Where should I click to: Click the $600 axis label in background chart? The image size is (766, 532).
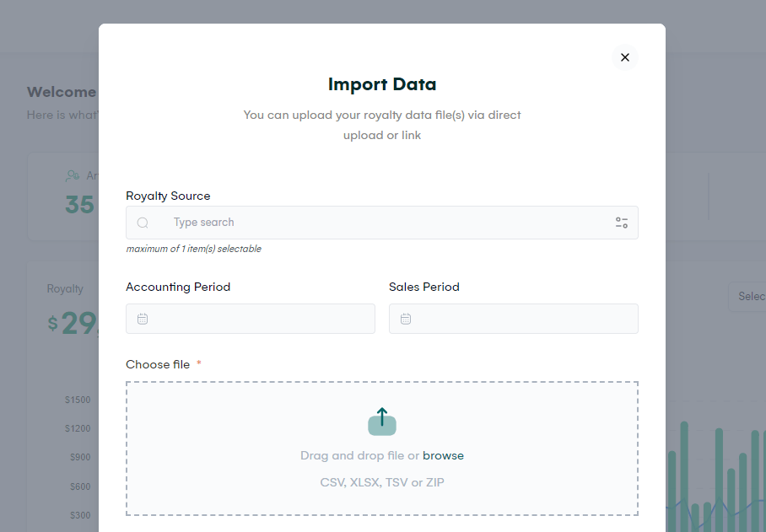pos(80,486)
